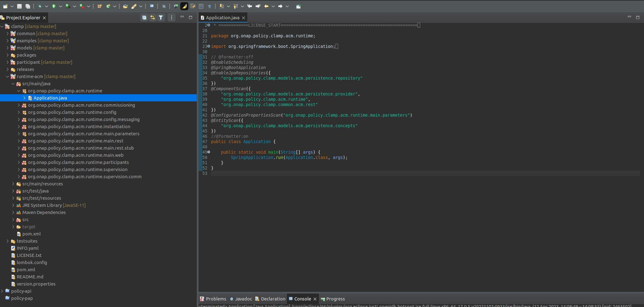Toggle Link with Editor in Project Explorer
This screenshot has width=644, height=307.
click(152, 17)
